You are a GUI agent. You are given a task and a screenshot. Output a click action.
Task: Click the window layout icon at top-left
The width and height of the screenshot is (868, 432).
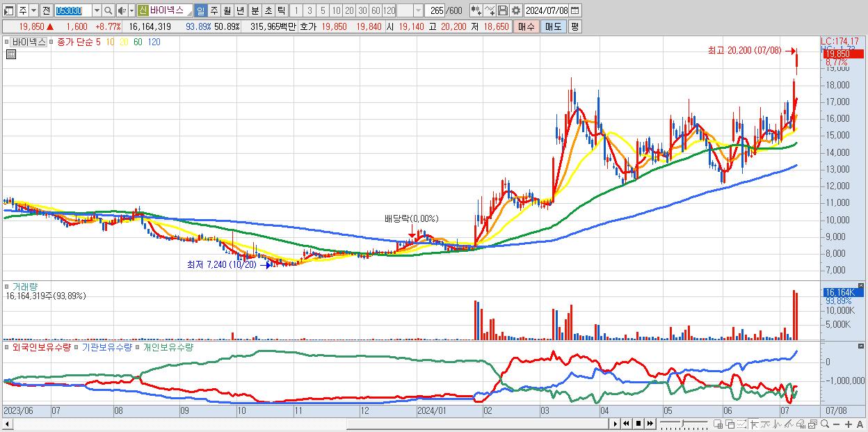[x=9, y=10]
